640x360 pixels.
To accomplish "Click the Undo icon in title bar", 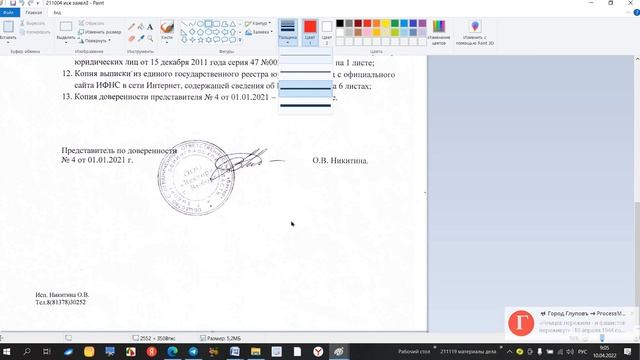I will point(22,3).
